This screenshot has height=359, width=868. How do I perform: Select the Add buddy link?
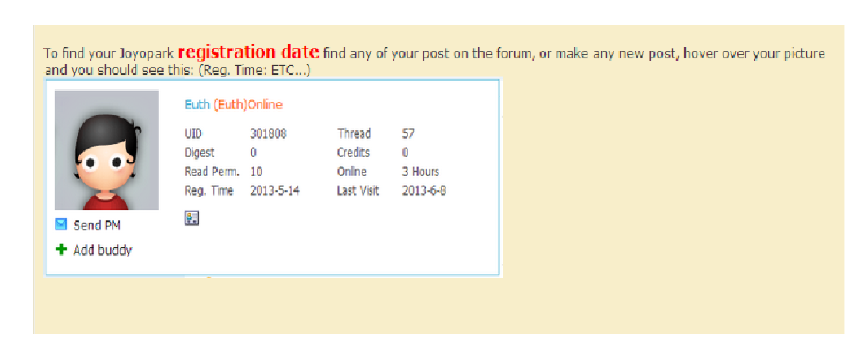pyautogui.click(x=103, y=250)
